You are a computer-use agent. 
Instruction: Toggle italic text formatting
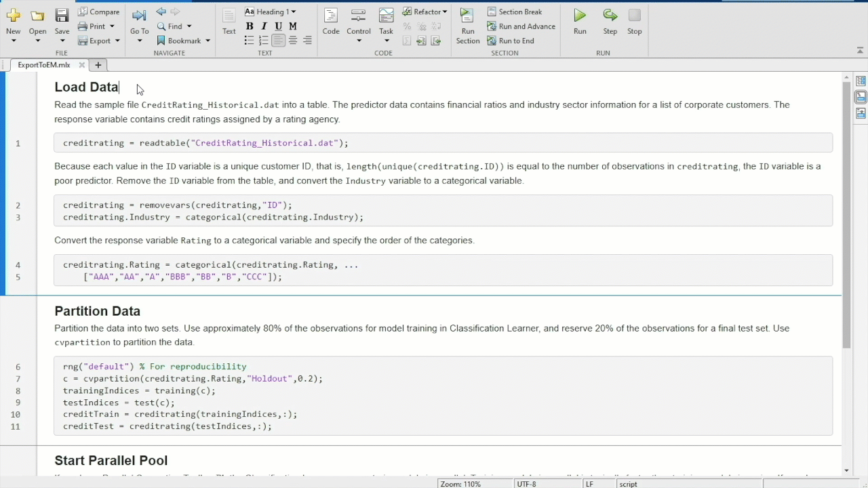point(264,26)
